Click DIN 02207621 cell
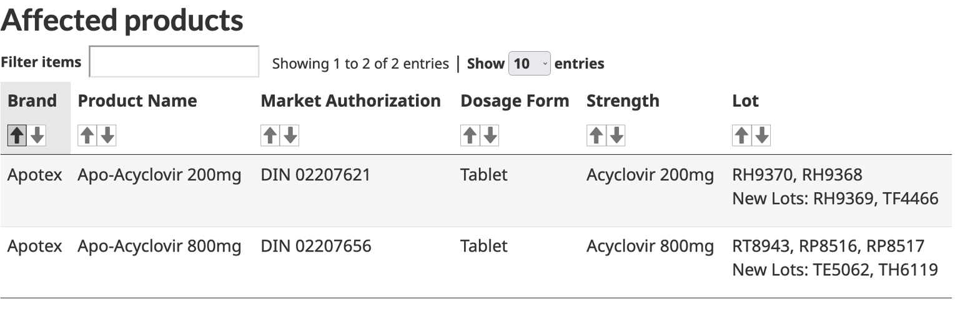Screen dimensions: 980x312 (315, 175)
